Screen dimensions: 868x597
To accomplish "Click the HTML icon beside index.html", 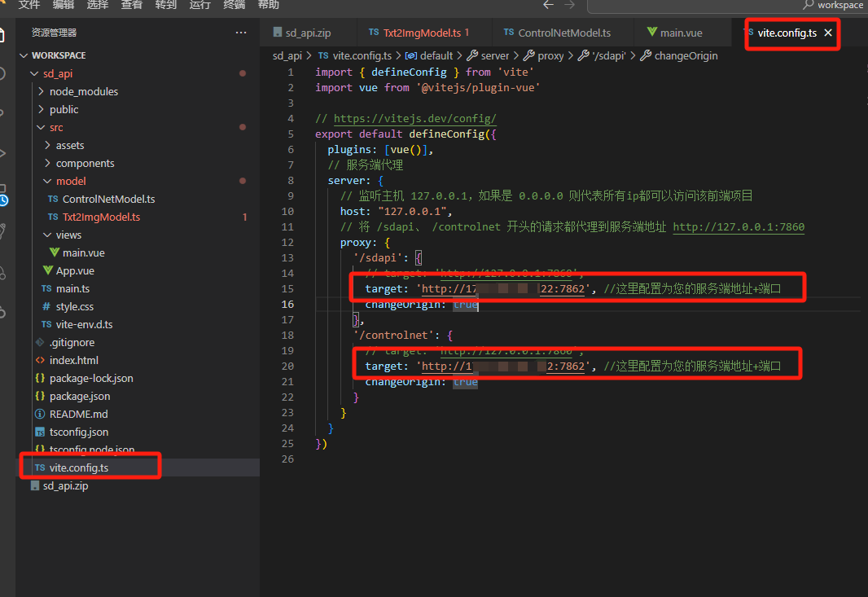I will [x=40, y=360].
